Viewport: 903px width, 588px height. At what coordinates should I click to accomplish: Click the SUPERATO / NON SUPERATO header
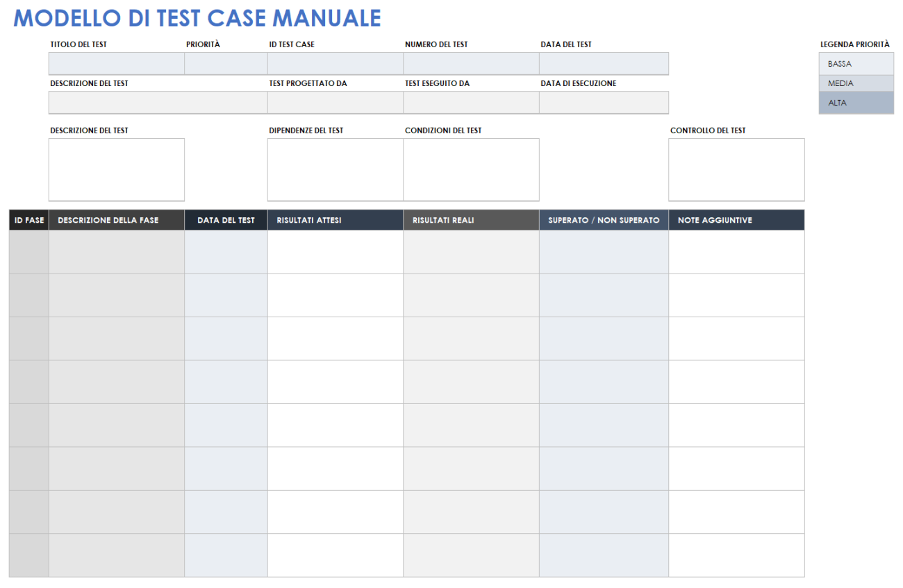(x=603, y=219)
